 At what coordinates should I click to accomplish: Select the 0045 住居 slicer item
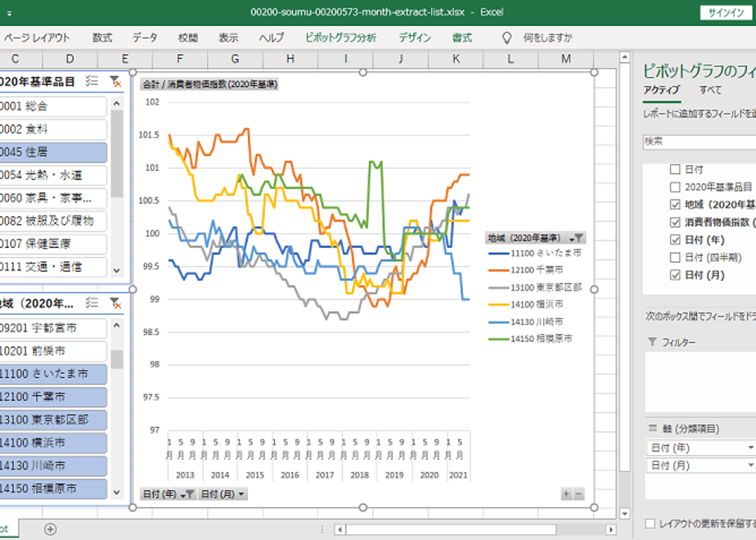point(52,152)
